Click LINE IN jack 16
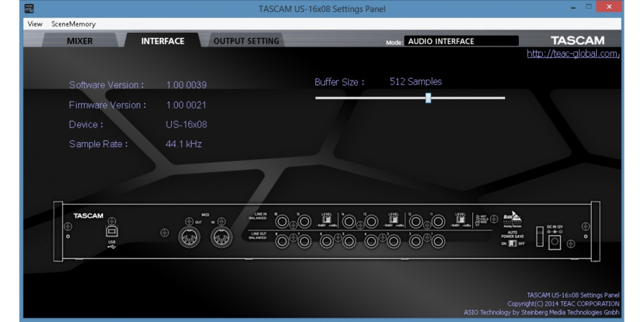The image size is (644, 322). pos(282,222)
